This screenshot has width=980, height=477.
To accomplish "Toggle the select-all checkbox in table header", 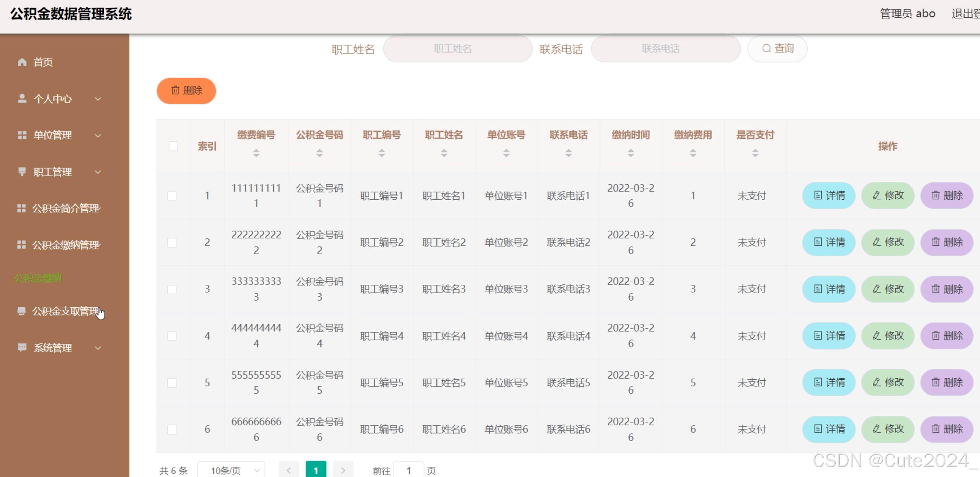I will [x=173, y=146].
